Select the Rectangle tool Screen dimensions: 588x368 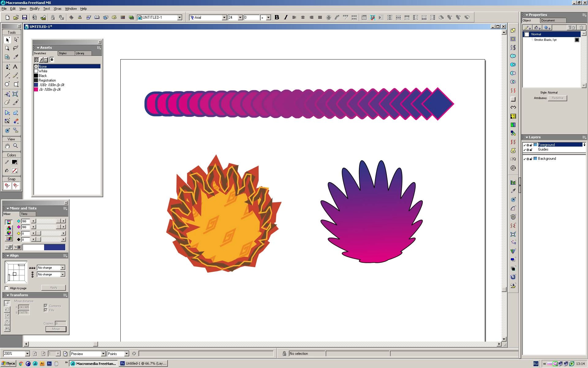pyautogui.click(x=16, y=84)
